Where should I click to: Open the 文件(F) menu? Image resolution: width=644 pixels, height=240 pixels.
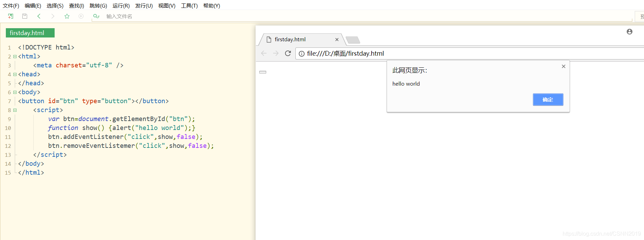tap(11, 6)
